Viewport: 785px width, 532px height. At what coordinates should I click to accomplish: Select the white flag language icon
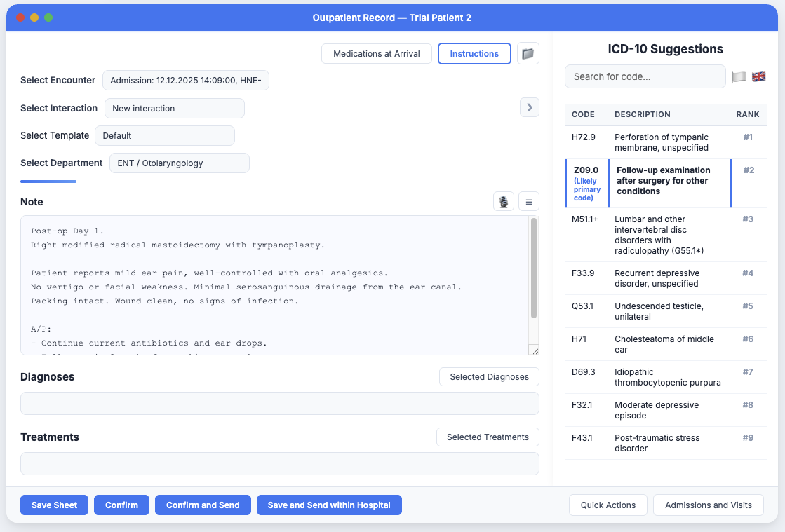click(738, 77)
